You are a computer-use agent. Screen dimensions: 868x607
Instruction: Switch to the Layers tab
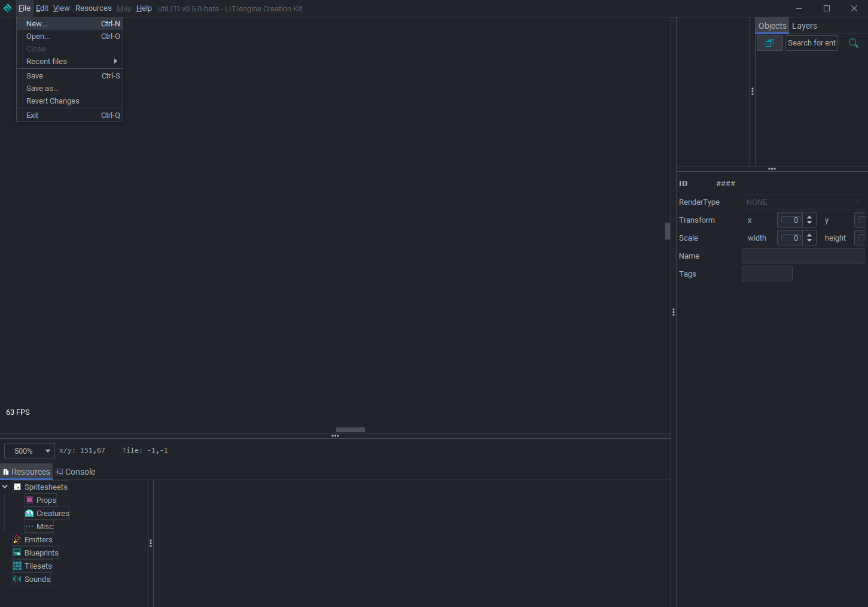coord(805,26)
